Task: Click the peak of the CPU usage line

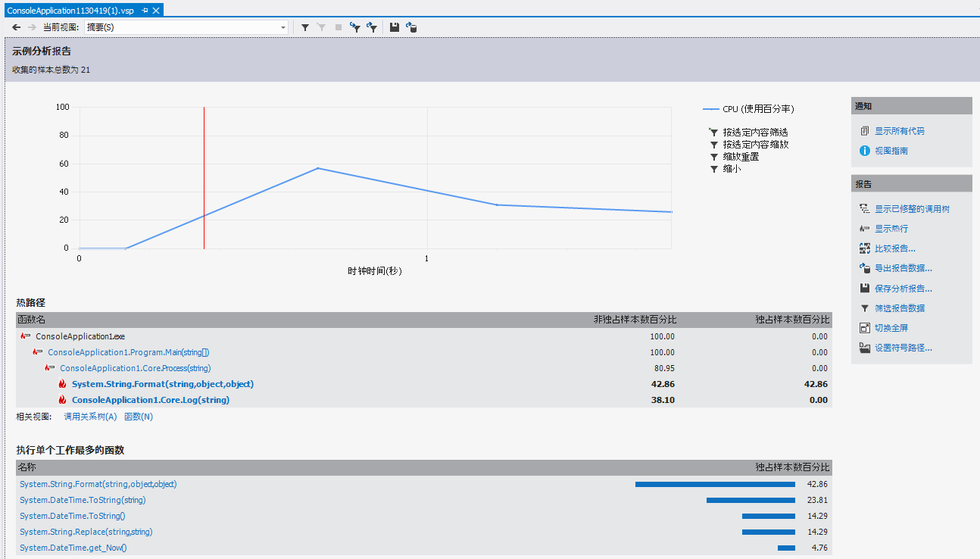Action: (318, 168)
